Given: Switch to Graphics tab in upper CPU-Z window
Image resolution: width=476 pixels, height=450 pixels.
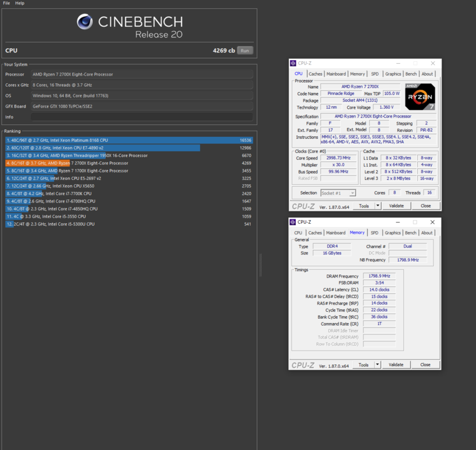Looking at the screenshot, I should pyautogui.click(x=393, y=74).
